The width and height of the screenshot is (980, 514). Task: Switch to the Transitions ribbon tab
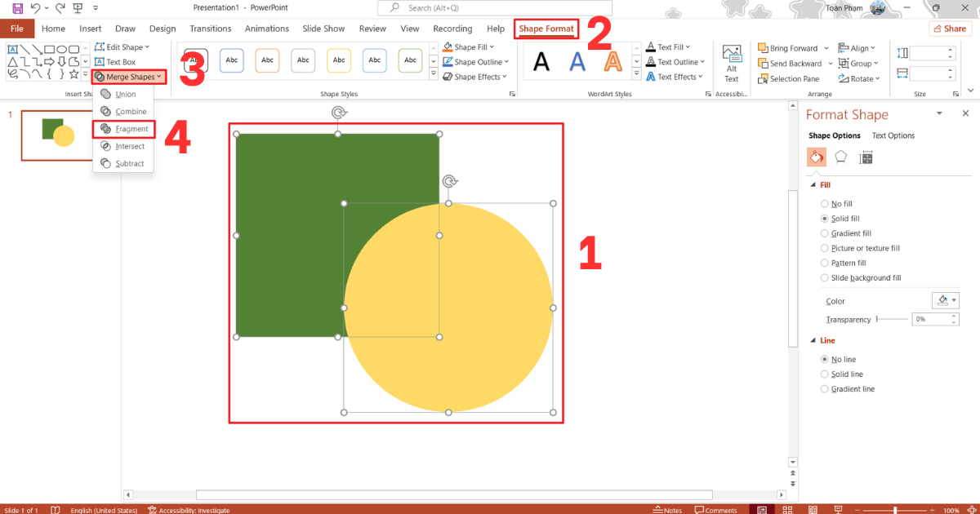tap(211, 29)
